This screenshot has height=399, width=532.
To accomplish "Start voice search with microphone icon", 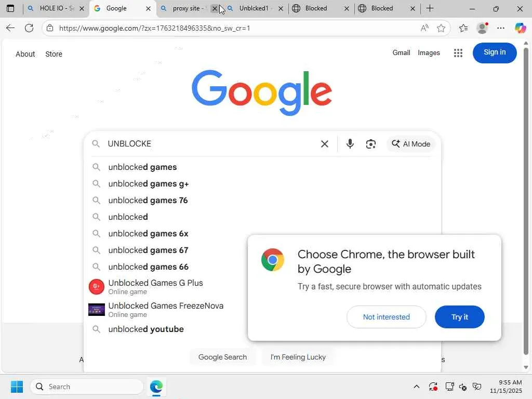I will point(350,144).
